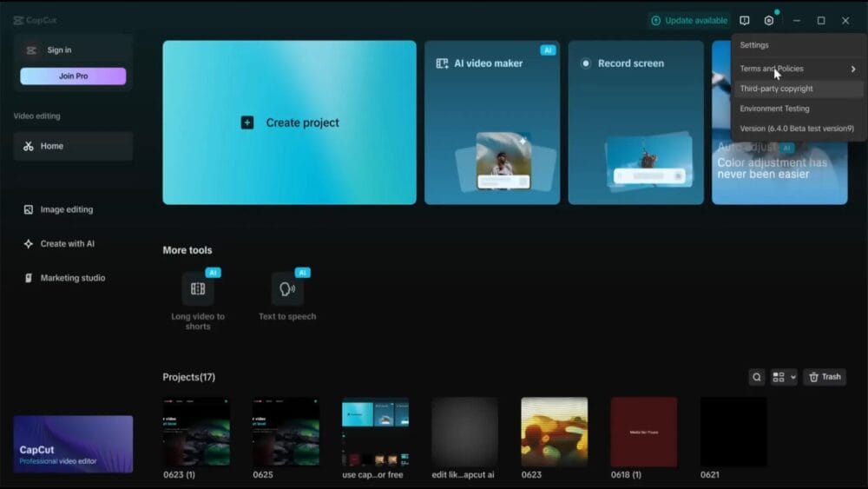The width and height of the screenshot is (868, 489).
Task: Open the project view layout dropdown
Action: tap(784, 377)
